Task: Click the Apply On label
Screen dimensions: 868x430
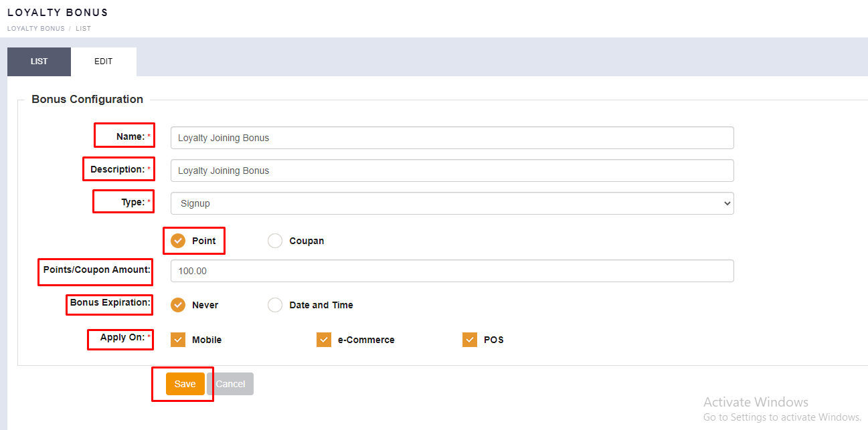Action: pos(122,338)
